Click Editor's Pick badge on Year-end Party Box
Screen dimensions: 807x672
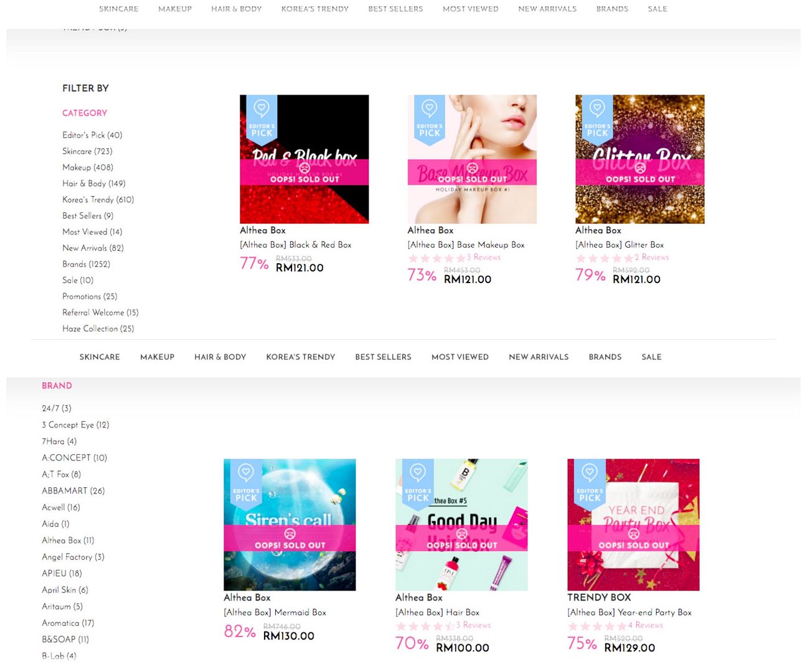pyautogui.click(x=590, y=485)
